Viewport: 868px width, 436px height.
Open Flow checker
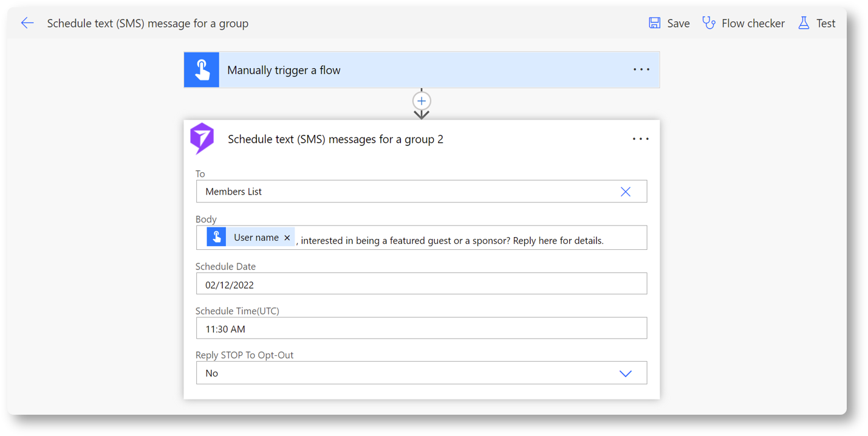click(x=753, y=23)
